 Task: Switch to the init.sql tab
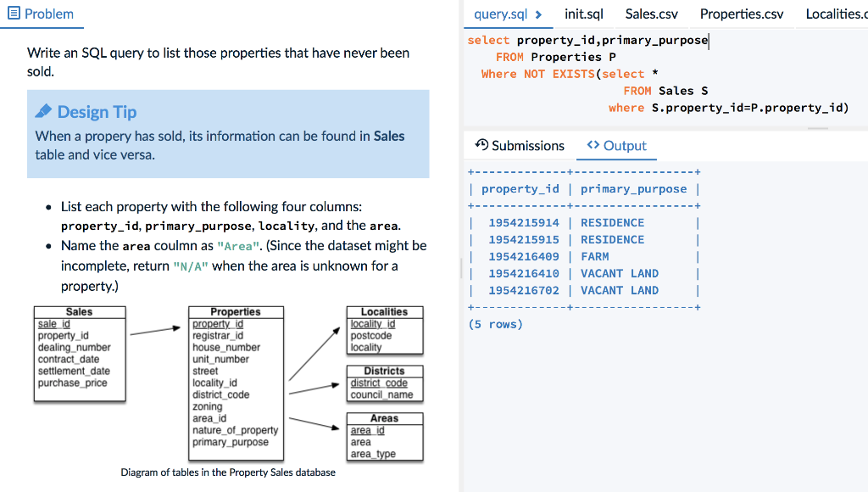click(583, 14)
